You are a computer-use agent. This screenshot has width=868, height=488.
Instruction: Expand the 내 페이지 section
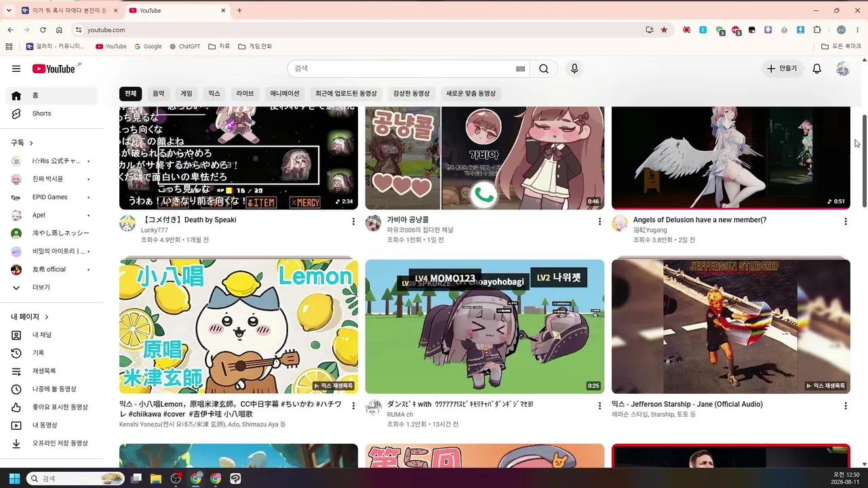pos(30,317)
